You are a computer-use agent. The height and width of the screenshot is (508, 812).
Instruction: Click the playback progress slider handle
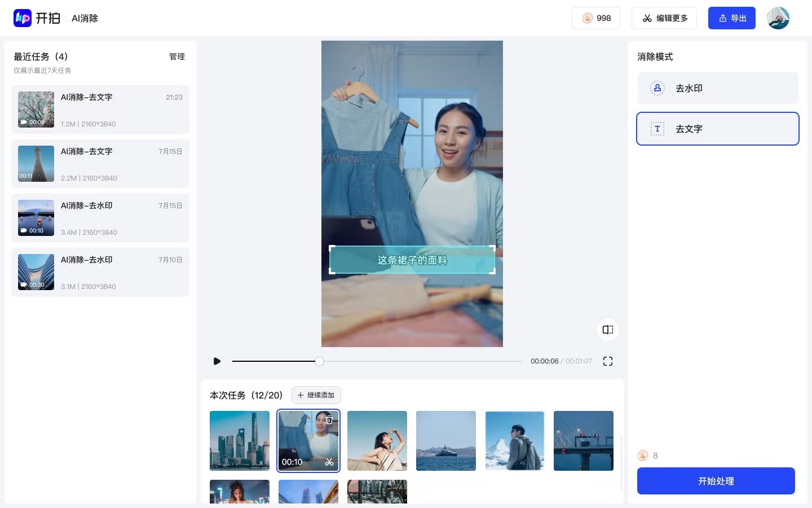(x=319, y=361)
